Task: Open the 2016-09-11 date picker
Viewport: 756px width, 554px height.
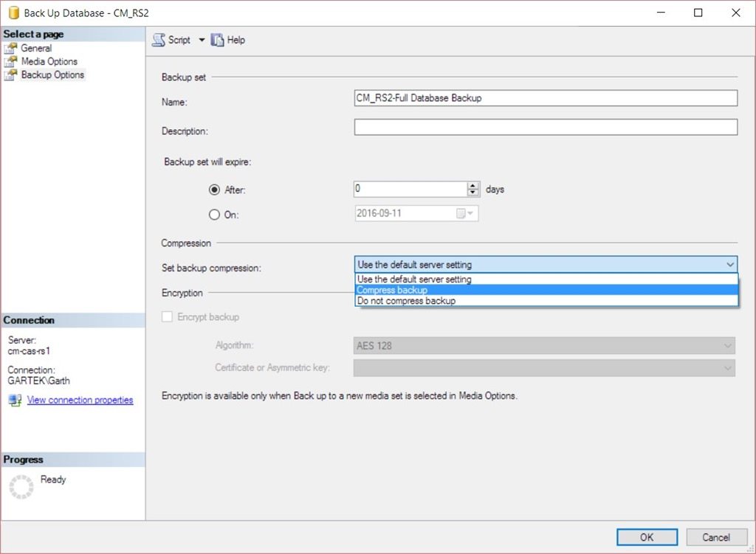Action: click(x=465, y=213)
